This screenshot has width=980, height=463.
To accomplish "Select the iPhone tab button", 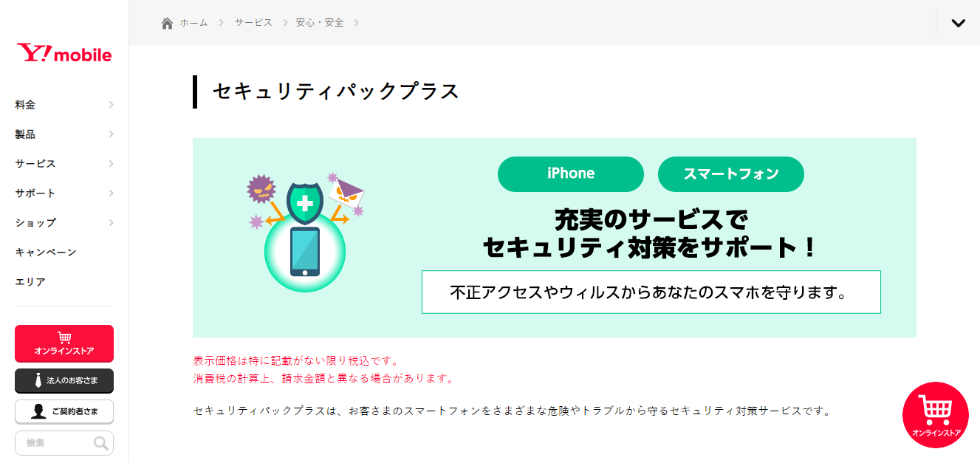I will click(571, 174).
